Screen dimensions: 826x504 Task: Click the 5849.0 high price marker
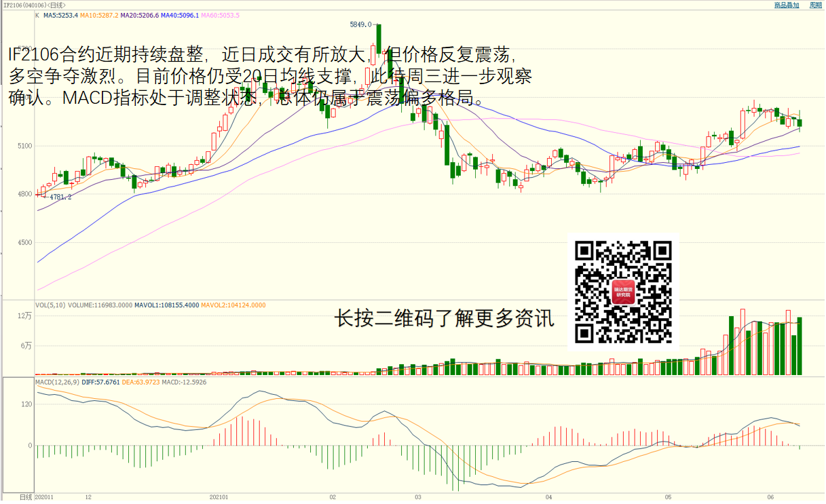[360, 24]
